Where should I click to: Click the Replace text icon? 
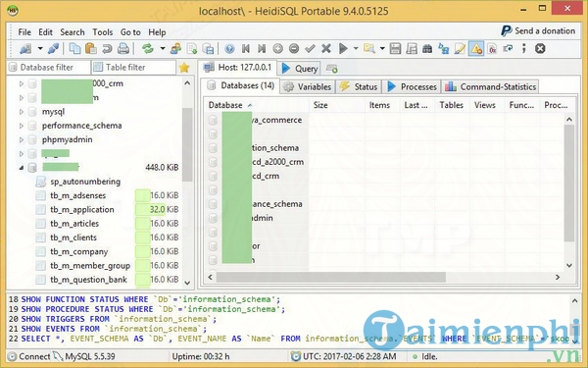pyautogui.click(x=444, y=49)
